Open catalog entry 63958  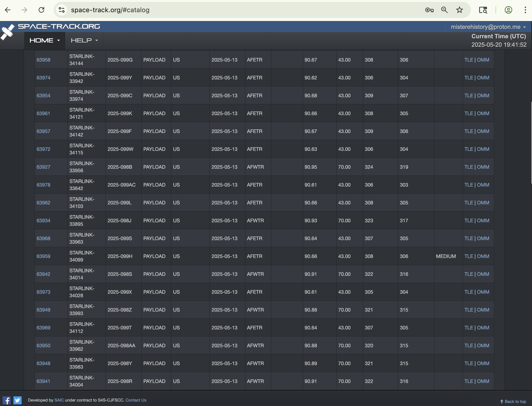(43, 60)
